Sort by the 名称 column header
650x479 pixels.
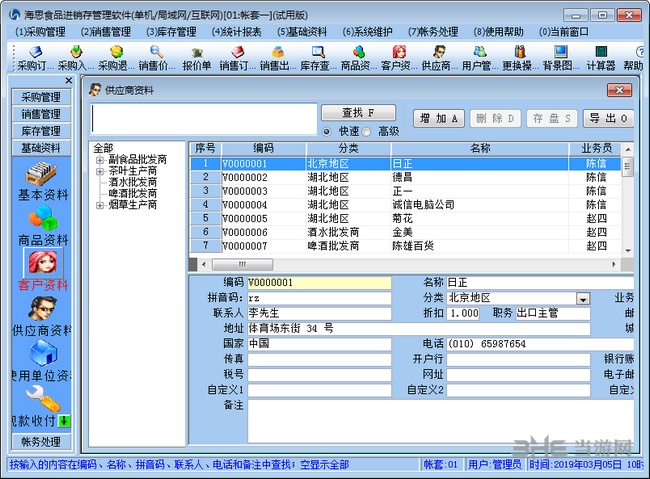(x=480, y=148)
